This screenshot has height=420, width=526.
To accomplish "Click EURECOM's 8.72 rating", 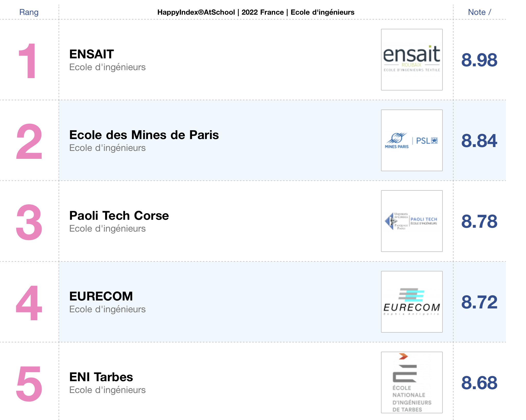I will pyautogui.click(x=479, y=302).
